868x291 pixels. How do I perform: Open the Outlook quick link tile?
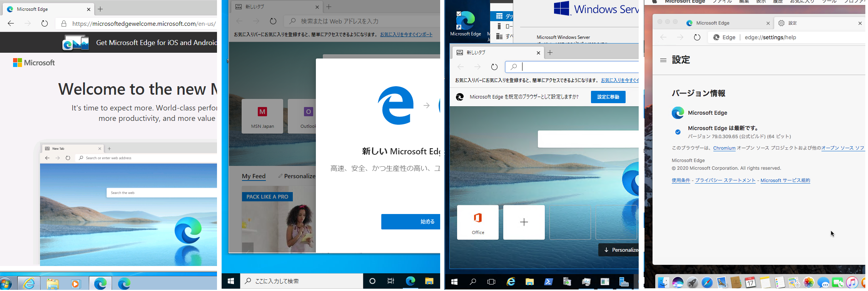pyautogui.click(x=302, y=116)
